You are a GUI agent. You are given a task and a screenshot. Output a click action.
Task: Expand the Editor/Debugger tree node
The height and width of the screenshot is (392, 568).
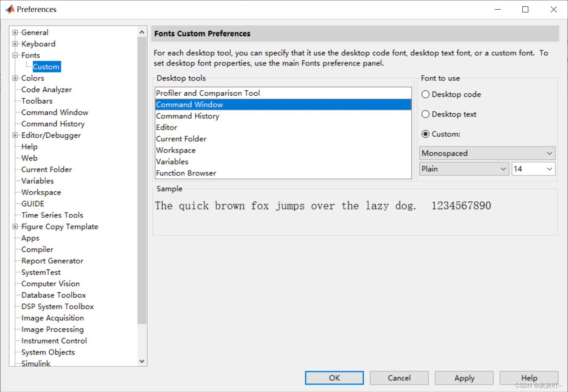(x=15, y=135)
